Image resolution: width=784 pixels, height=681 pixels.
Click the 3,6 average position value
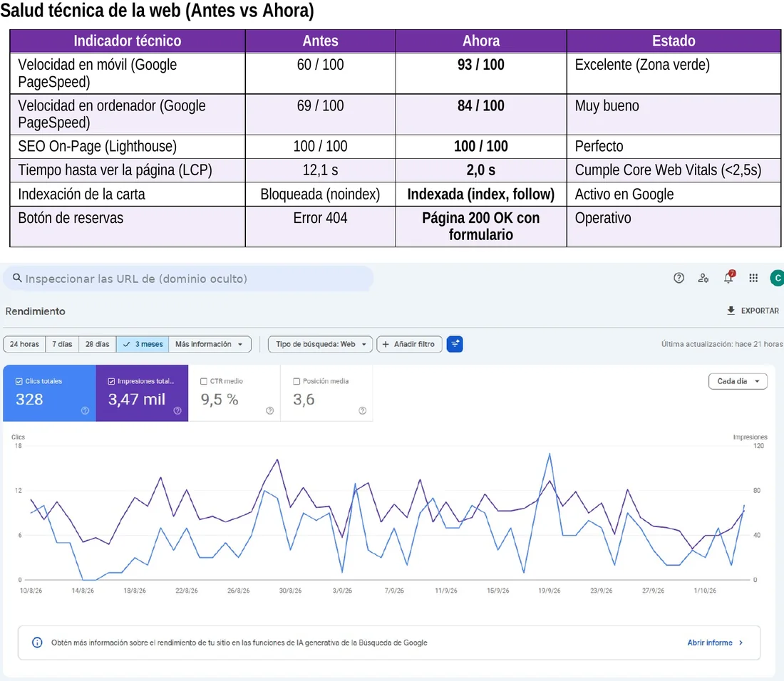[304, 399]
